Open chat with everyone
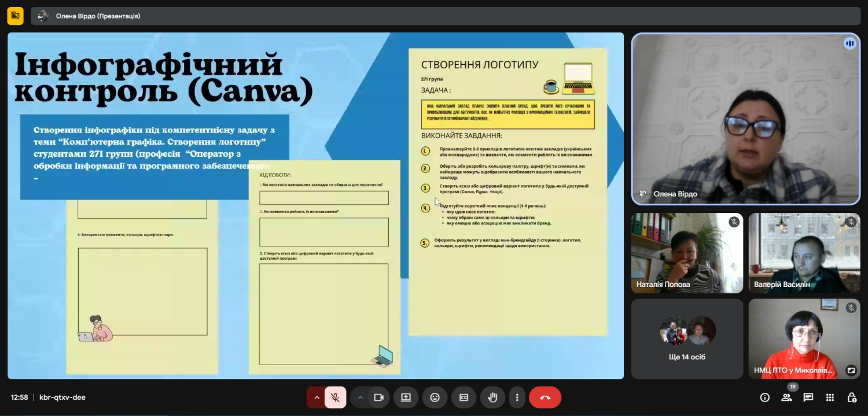The height and width of the screenshot is (416, 868). coord(808,397)
